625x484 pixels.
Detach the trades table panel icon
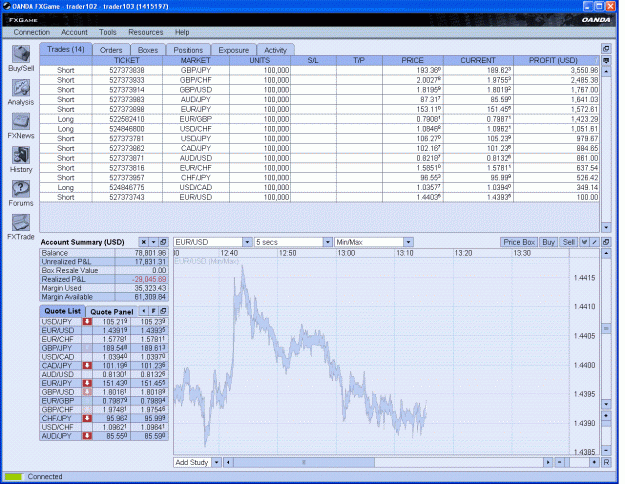coord(606,49)
